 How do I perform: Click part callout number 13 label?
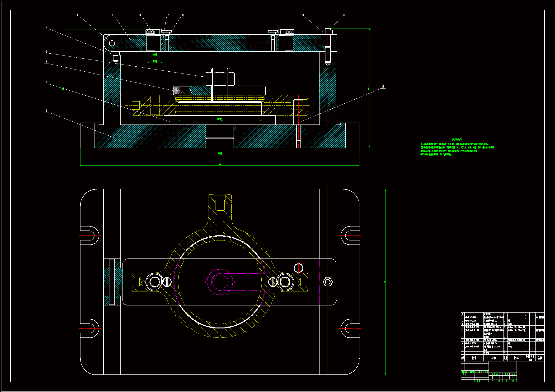(383, 87)
